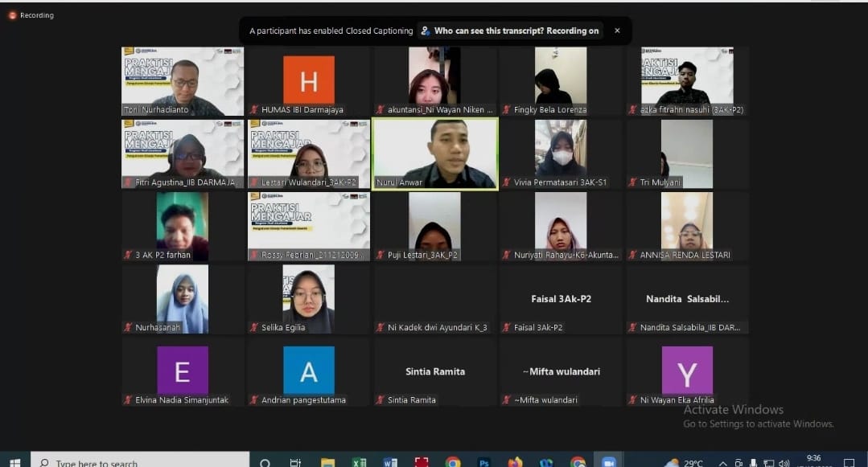This screenshot has height=467, width=868.
Task: Click the muted mic icon beside Sintia Ramita
Action: (x=381, y=400)
